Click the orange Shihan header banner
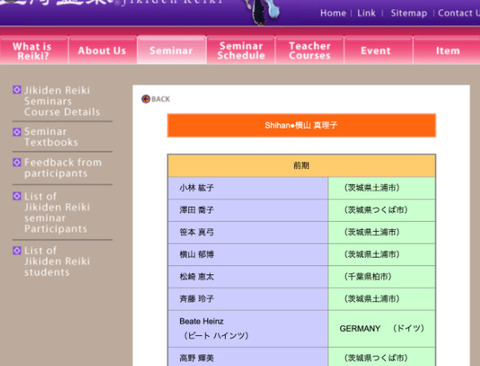480x366 pixels. [301, 125]
